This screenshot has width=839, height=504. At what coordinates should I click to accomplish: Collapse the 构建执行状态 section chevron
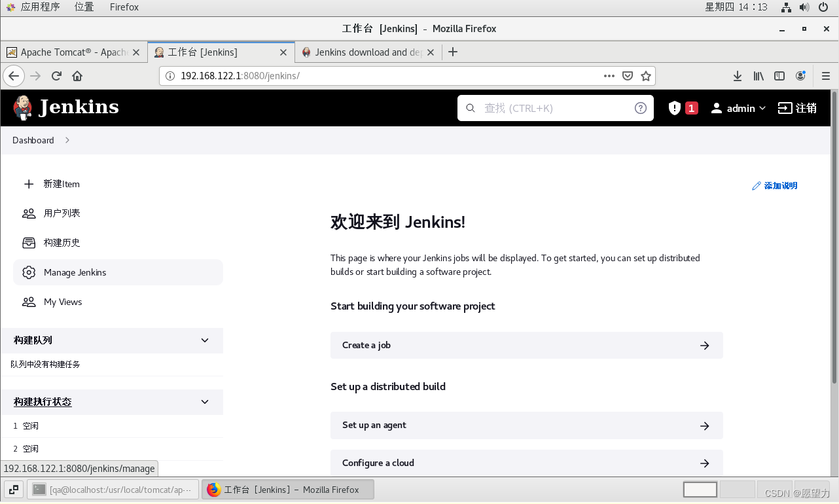(205, 402)
